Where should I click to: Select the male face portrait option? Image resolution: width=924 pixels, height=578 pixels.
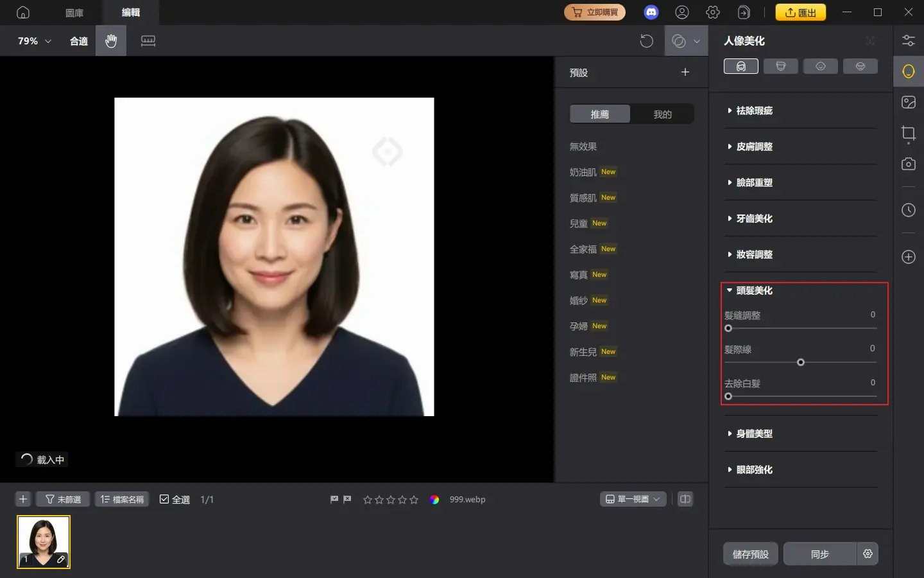coord(781,66)
